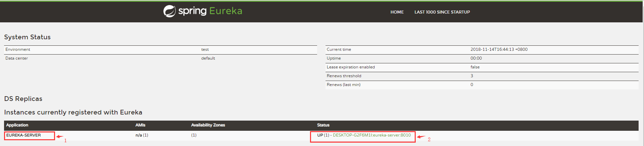Viewport: 644px width, 146px height.
Task: Click the UP (1) status text
Action: [323, 135]
